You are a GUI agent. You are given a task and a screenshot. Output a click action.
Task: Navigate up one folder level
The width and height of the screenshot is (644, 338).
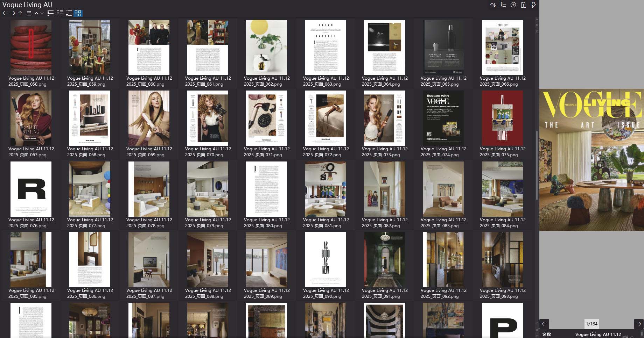pos(20,13)
